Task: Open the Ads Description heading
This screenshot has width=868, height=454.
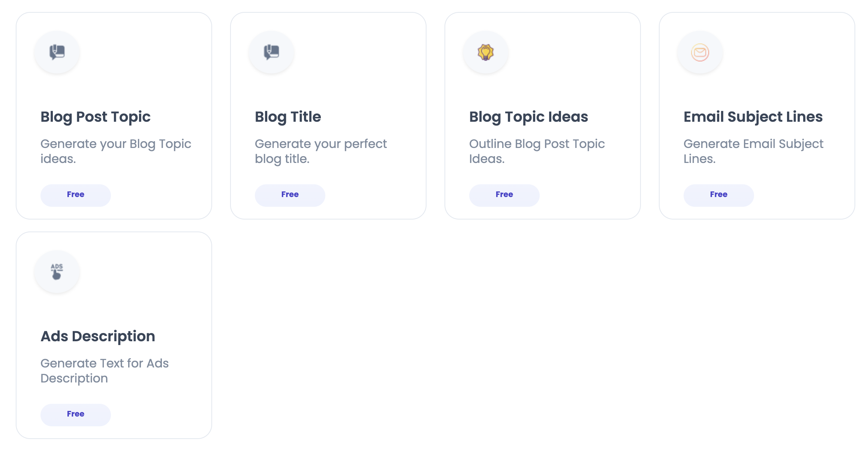Action: coord(98,336)
